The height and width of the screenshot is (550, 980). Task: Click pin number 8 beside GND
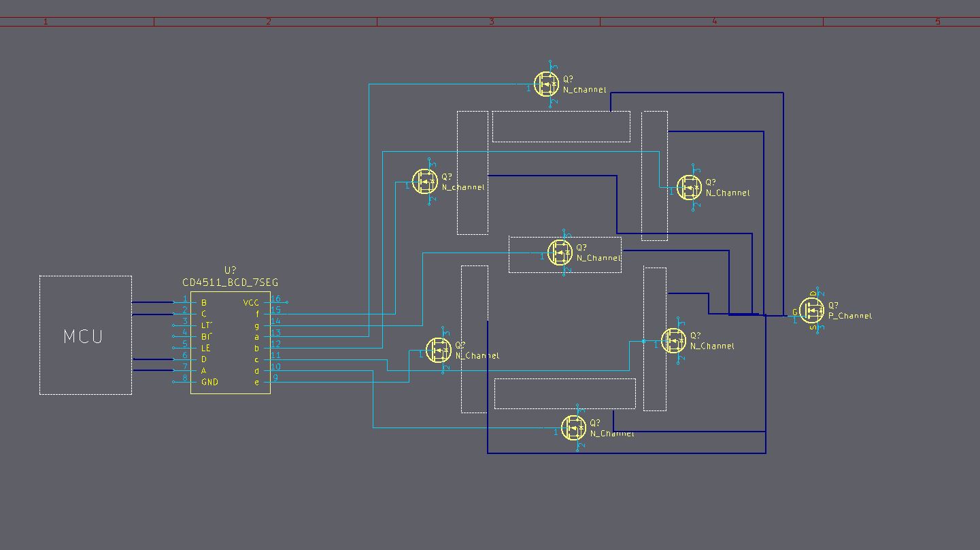click(x=184, y=378)
